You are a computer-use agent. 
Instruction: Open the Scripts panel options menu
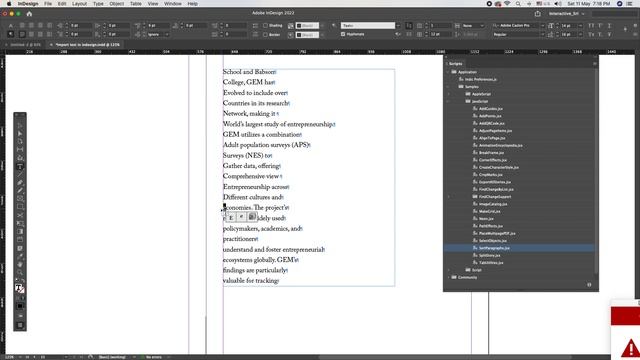(595, 64)
